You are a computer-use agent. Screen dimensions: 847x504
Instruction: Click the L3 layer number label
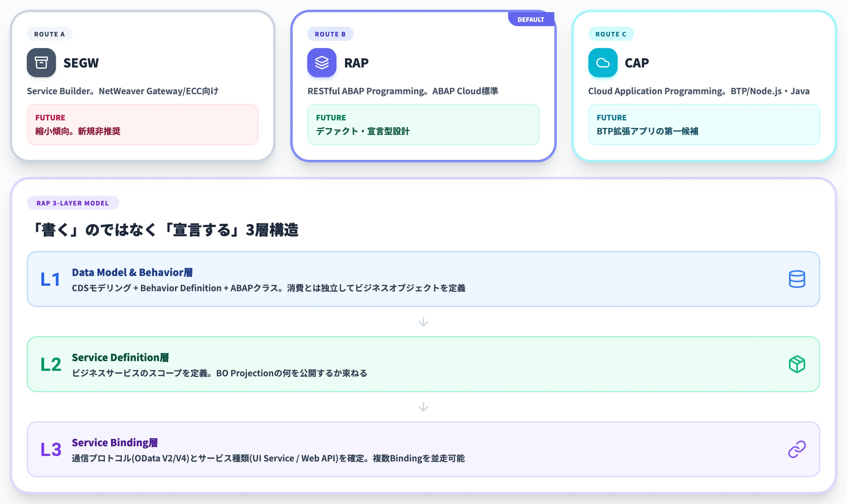click(51, 450)
